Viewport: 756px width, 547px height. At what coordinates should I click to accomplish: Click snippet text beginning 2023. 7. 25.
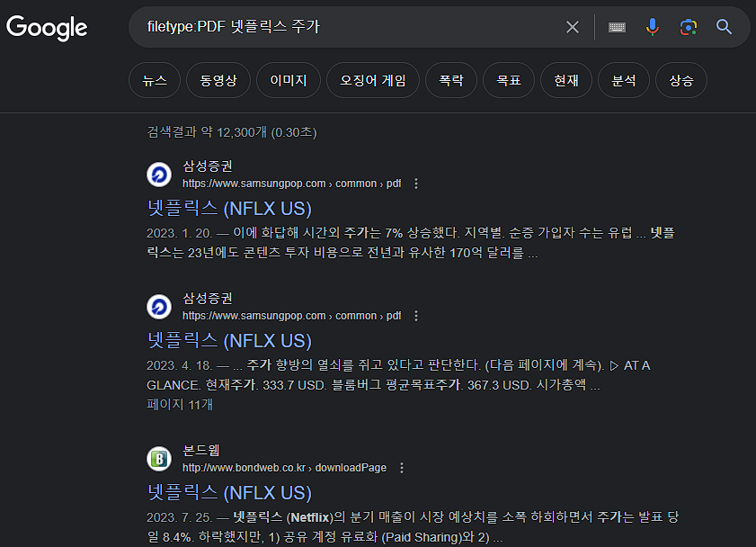[x=413, y=526]
